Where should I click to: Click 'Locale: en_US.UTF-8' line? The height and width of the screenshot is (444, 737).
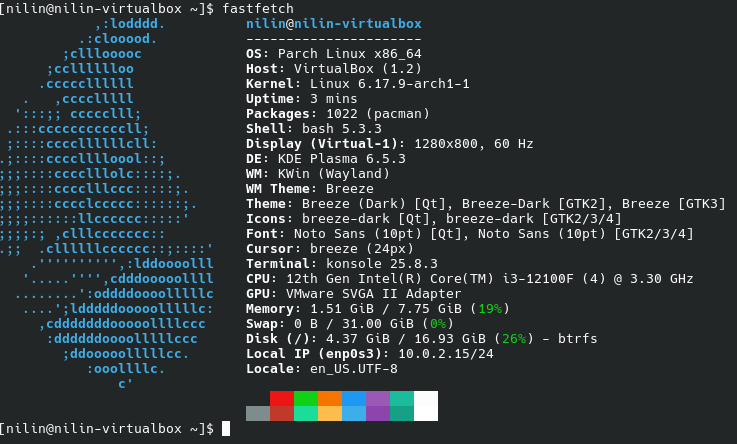coord(321,369)
